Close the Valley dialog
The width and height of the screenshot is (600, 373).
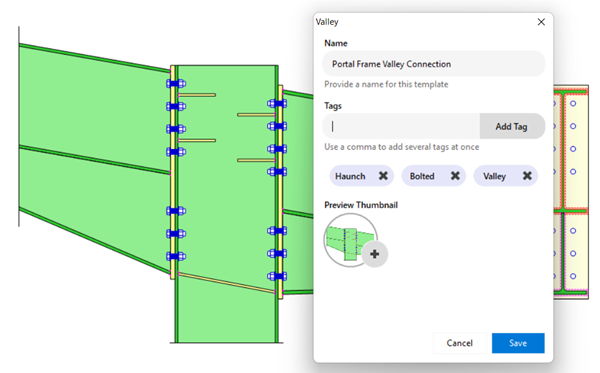point(541,22)
